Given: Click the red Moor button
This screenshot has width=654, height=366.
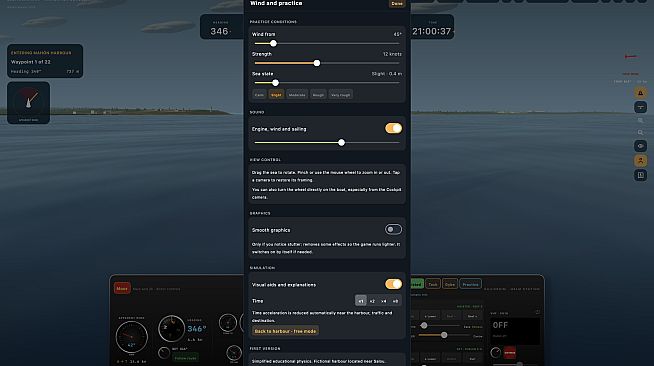Looking at the screenshot, I should click(122, 288).
